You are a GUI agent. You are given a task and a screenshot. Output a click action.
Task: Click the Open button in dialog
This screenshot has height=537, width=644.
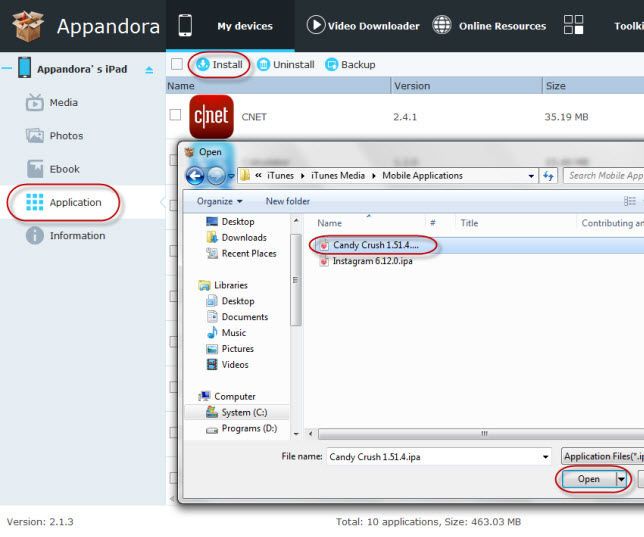point(589,479)
